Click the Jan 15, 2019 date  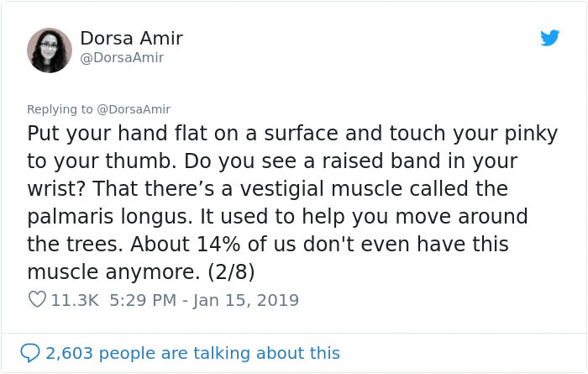click(248, 300)
